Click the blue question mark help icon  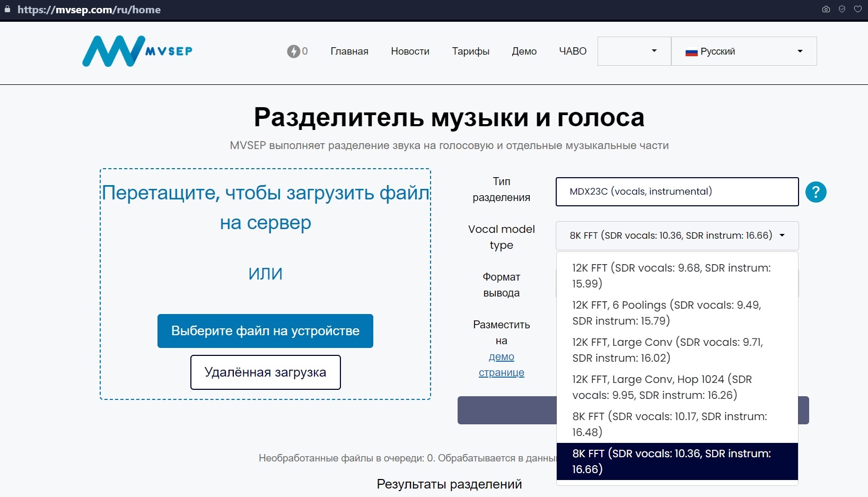coord(816,192)
